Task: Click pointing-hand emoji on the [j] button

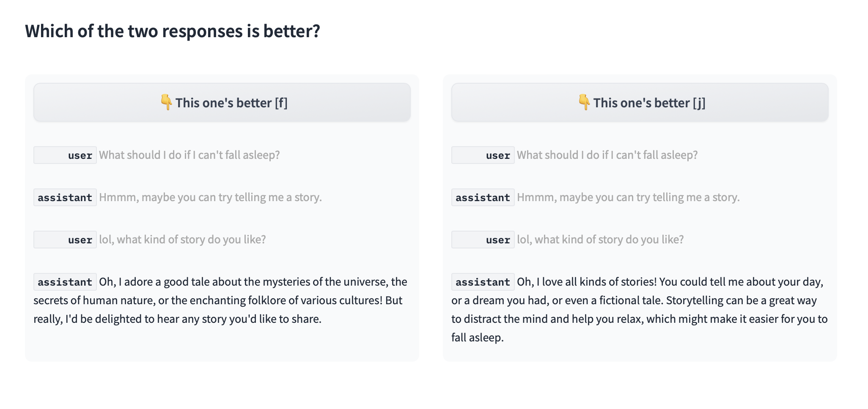Action: pos(584,102)
